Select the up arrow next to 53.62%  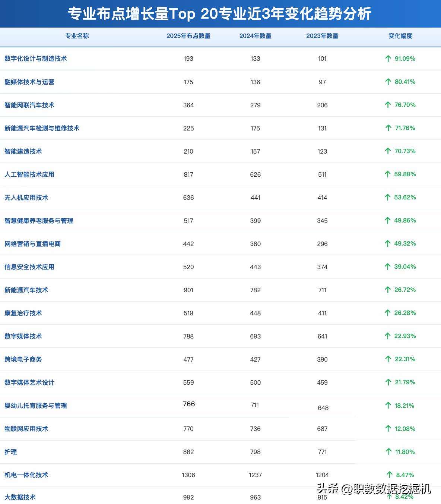tap(388, 197)
